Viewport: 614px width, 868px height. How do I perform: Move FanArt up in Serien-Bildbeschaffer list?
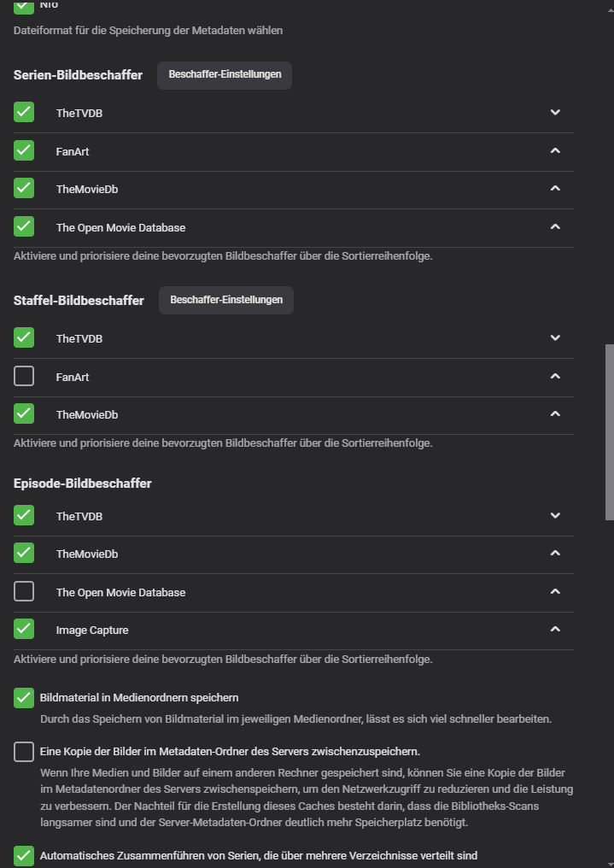coord(555,151)
